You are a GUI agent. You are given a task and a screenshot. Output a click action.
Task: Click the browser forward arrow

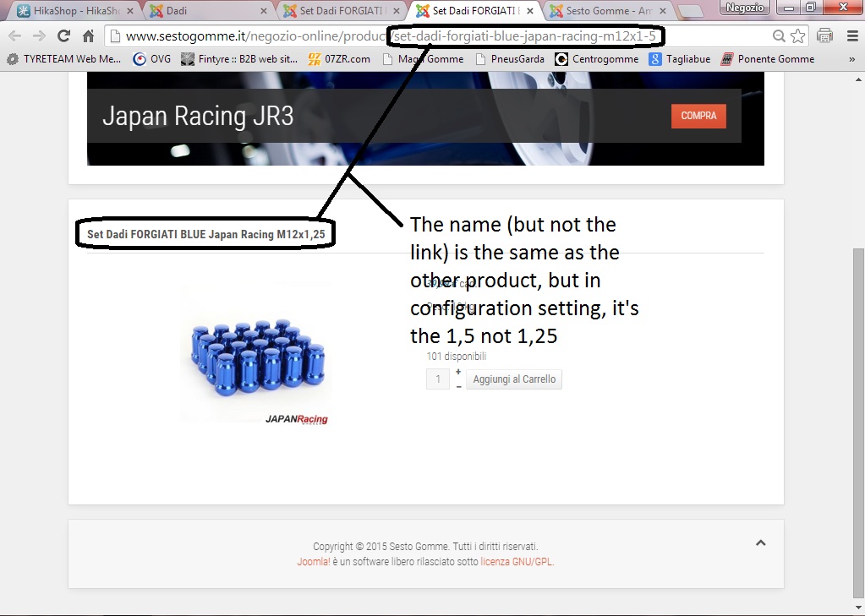coord(39,36)
